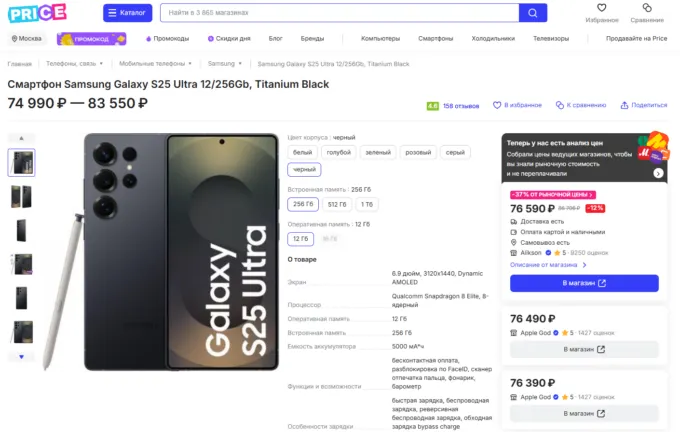Open Избранное heart icon in header
This screenshot has width=680, height=432.
603,8
